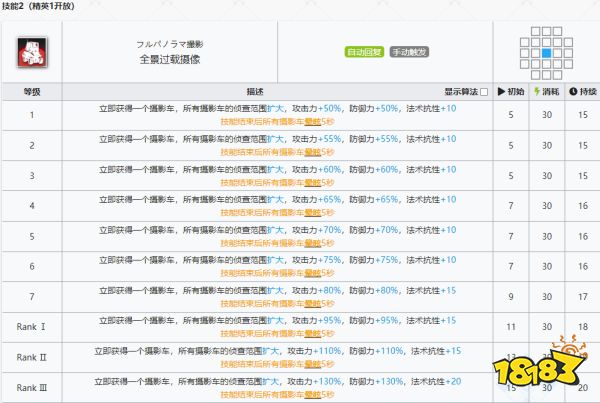Image resolution: width=600 pixels, height=403 pixels.
Task: Open the 晕眩 link in level 6 row
Action: click(x=313, y=273)
